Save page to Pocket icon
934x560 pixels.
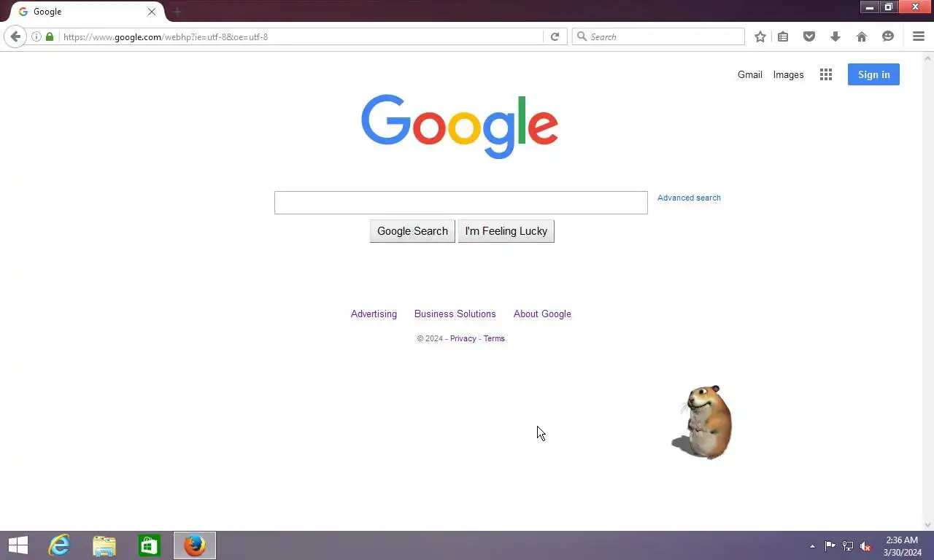[x=809, y=36]
